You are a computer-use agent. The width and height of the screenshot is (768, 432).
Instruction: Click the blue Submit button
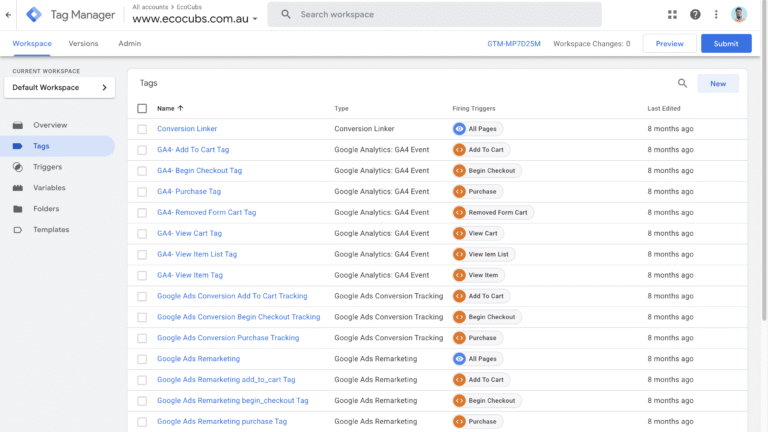click(725, 44)
